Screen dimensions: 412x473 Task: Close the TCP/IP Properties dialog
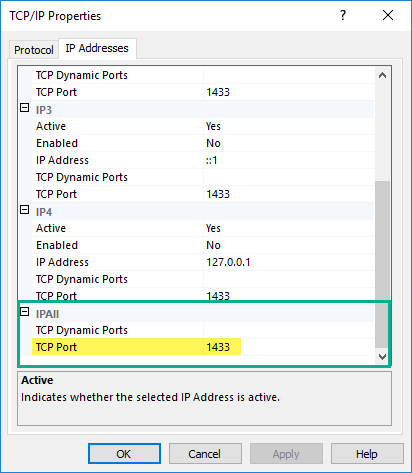click(x=388, y=15)
